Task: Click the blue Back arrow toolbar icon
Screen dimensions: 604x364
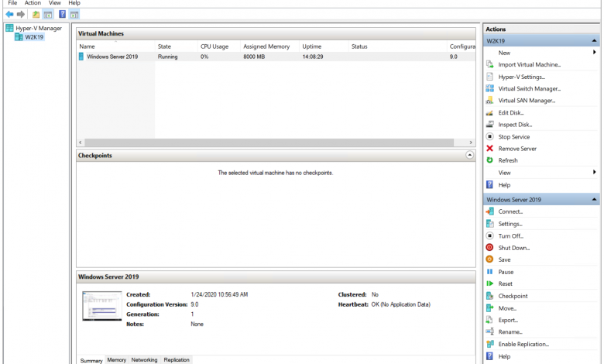Action: [x=9, y=15]
